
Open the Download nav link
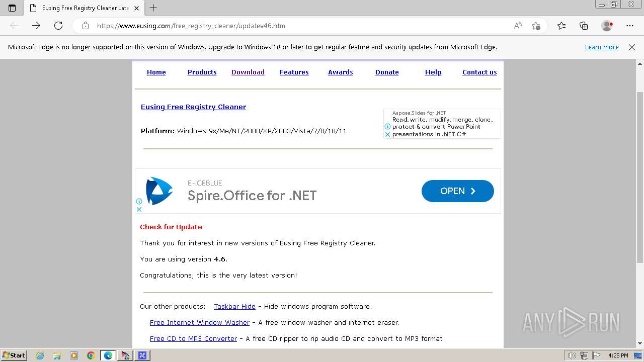point(248,72)
